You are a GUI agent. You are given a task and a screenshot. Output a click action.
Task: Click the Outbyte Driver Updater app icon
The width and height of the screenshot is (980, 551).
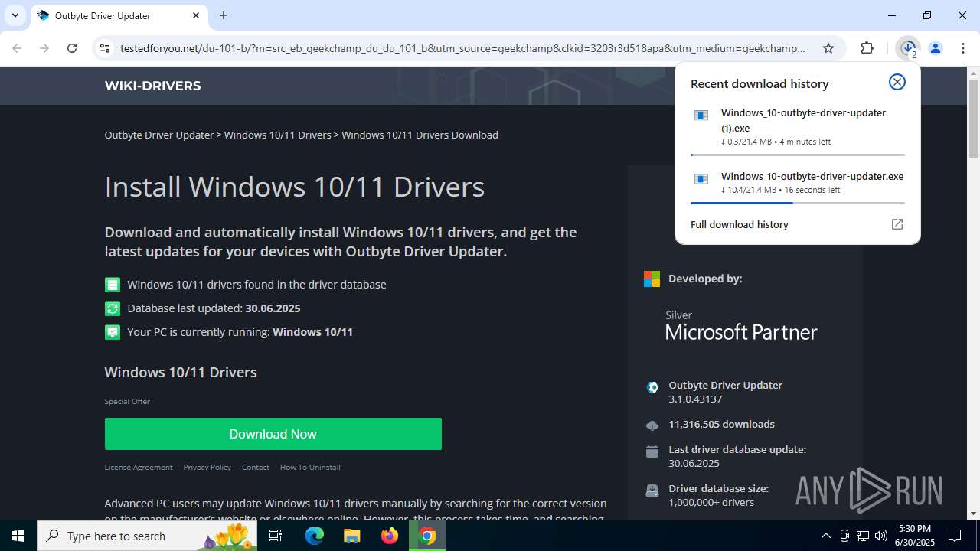click(652, 387)
